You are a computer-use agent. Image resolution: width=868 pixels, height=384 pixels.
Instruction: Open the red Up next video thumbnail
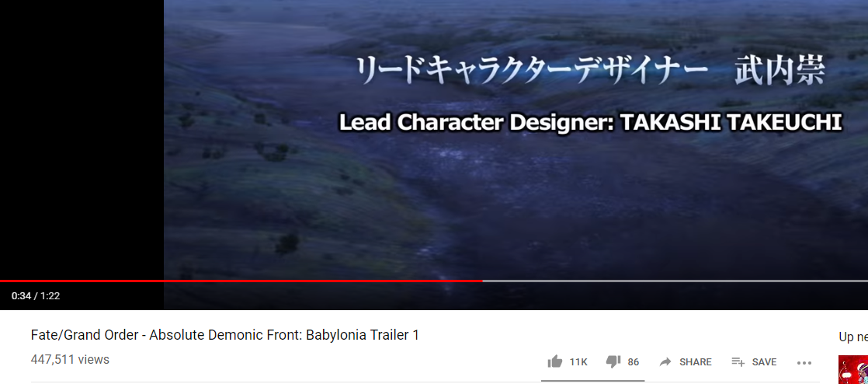(x=853, y=369)
